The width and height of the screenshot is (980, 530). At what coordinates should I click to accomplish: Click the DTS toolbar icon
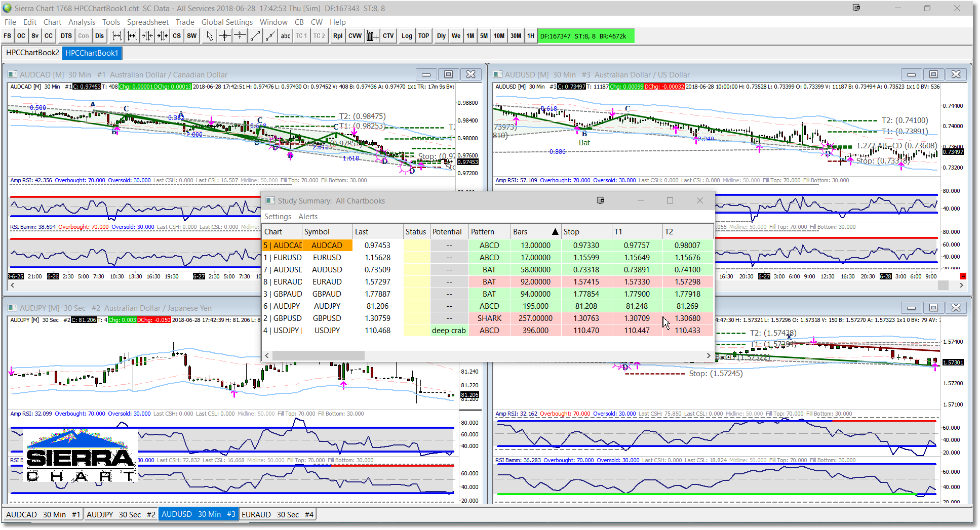pos(65,35)
